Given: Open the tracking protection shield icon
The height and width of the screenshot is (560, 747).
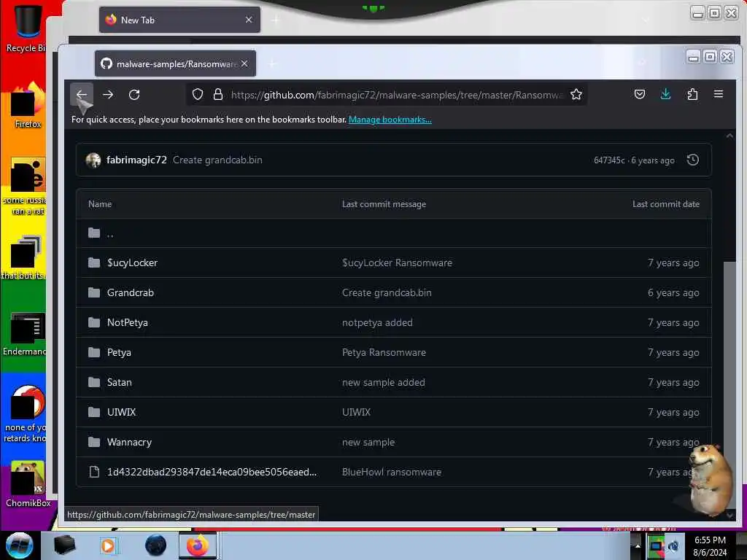Looking at the screenshot, I should click(x=198, y=94).
